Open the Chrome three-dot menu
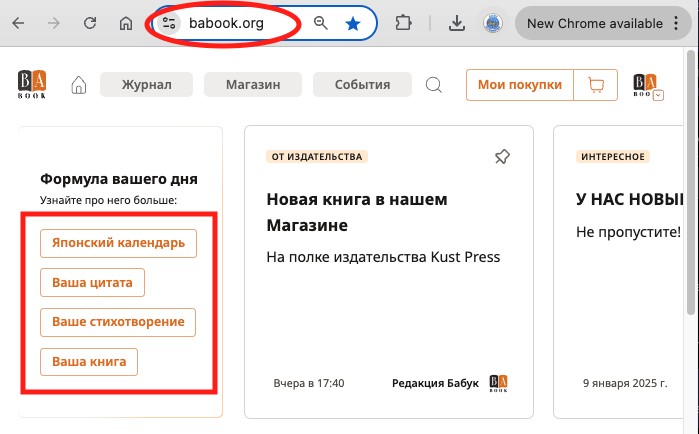Viewport: 699px width, 434px height. [x=676, y=23]
